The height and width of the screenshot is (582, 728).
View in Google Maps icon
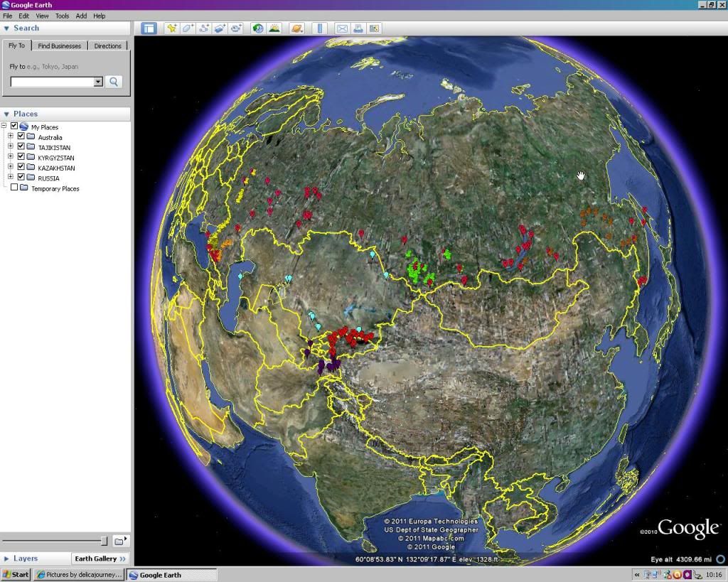[374, 28]
